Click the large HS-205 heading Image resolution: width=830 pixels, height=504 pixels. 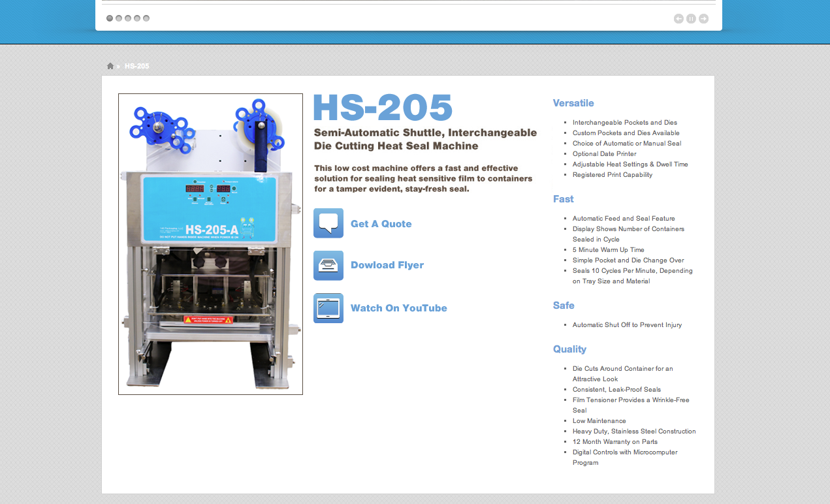click(383, 107)
